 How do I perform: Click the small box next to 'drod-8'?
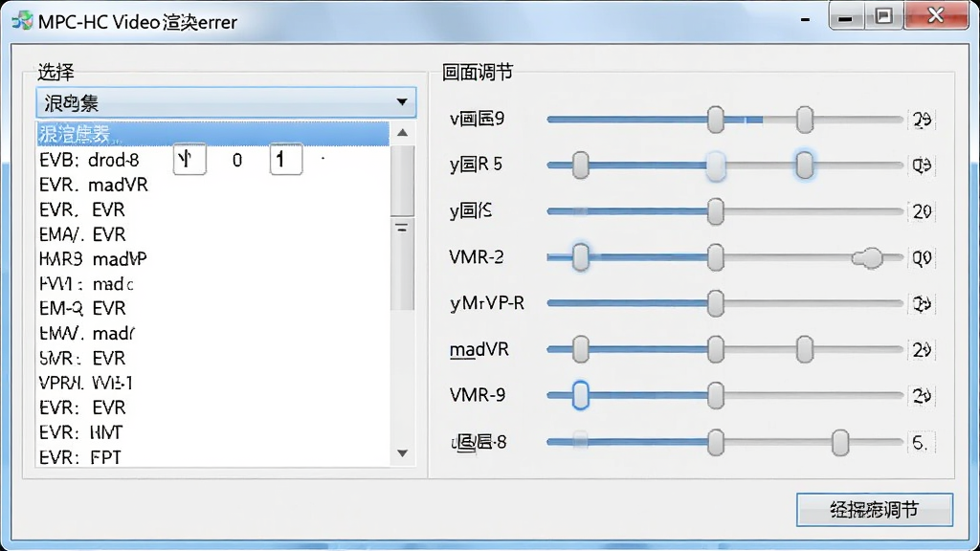(x=189, y=160)
